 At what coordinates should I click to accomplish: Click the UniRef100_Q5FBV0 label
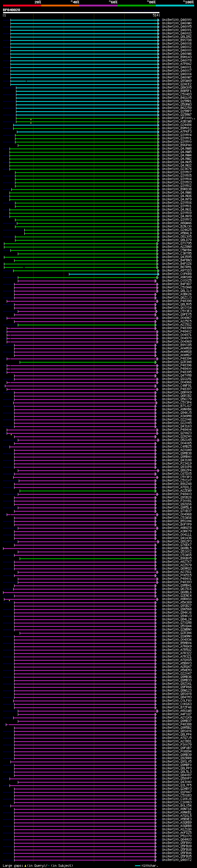[177, 843]
